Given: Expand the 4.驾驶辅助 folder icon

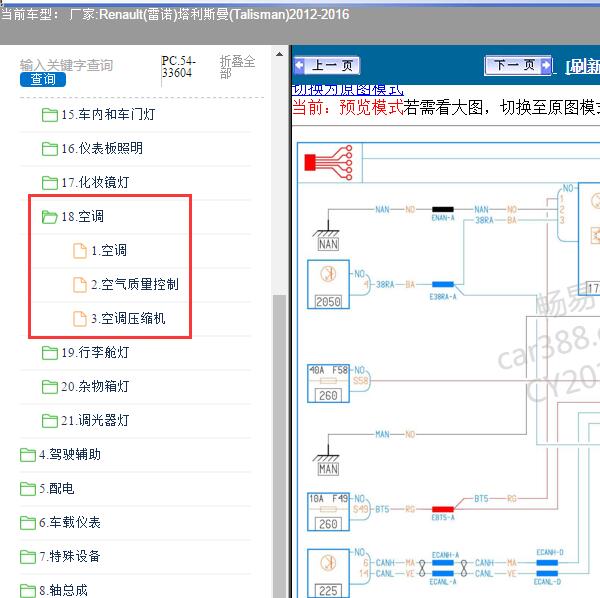Looking at the screenshot, I should click(28, 455).
